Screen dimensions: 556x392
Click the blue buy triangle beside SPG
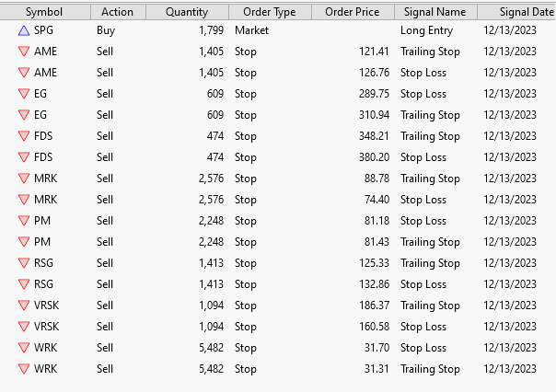(23, 30)
